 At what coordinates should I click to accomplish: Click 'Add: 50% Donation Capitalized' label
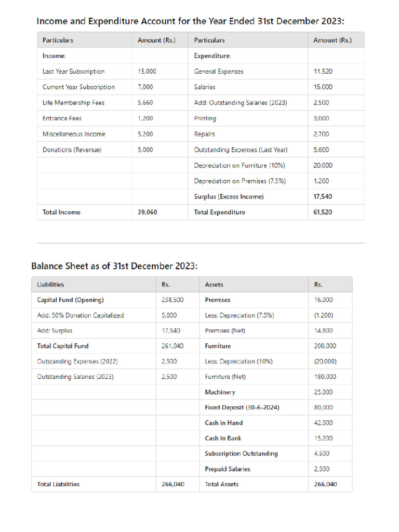coord(81,315)
